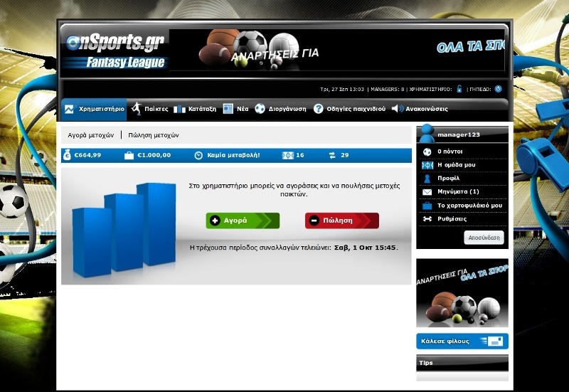
Task: Click the €664,99 balance value
Action: coord(87,155)
